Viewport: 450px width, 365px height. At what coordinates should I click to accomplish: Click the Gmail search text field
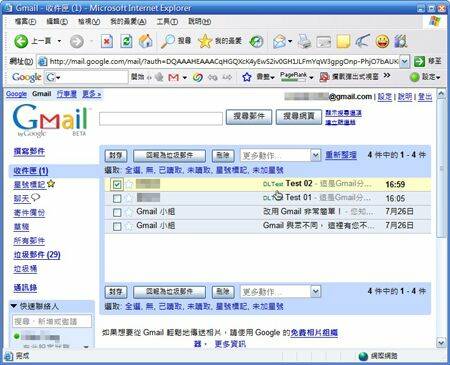(161, 118)
